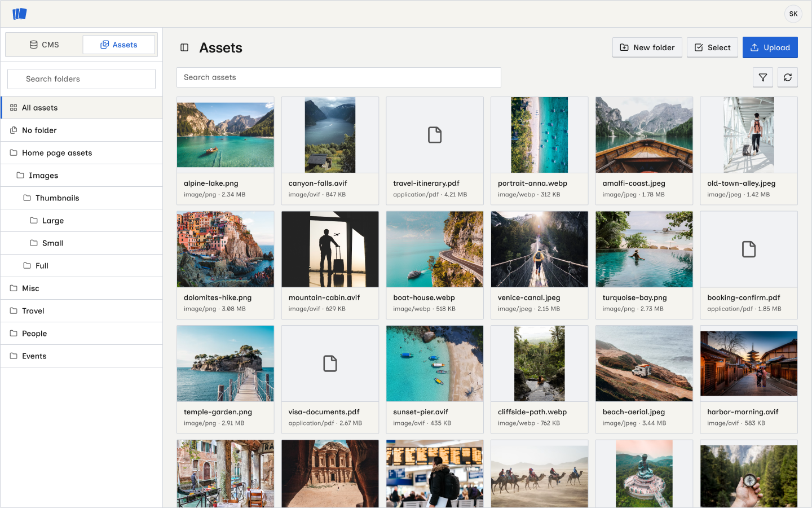Open the boat-house.webp thumbnail
812x508 pixels.
[x=435, y=249]
